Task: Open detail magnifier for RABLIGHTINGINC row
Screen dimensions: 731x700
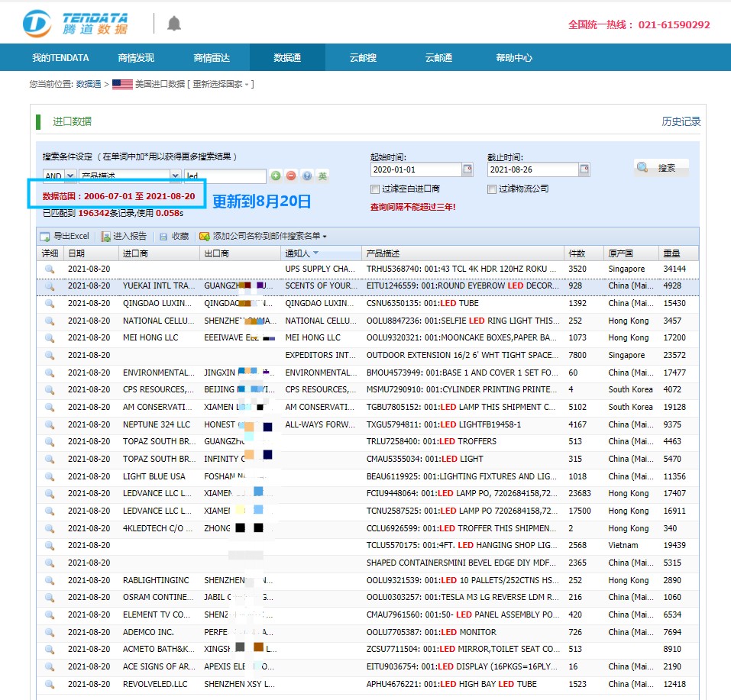Action: point(50,581)
